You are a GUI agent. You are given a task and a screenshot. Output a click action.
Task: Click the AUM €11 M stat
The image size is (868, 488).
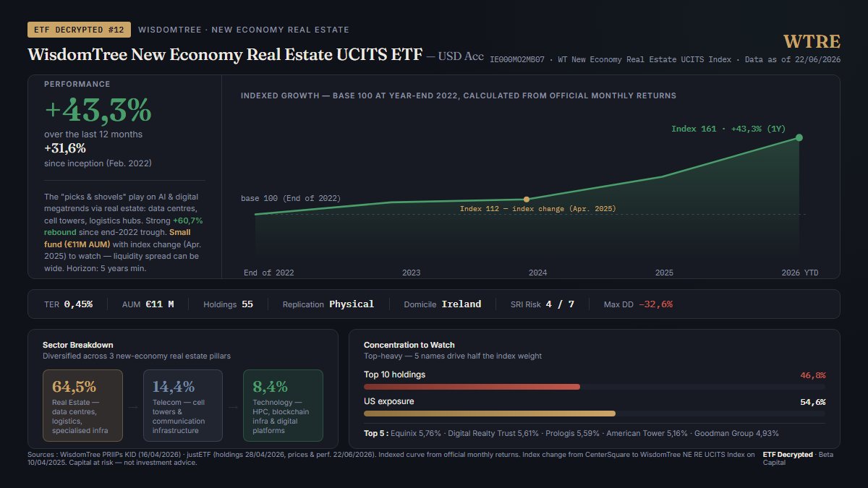point(148,304)
